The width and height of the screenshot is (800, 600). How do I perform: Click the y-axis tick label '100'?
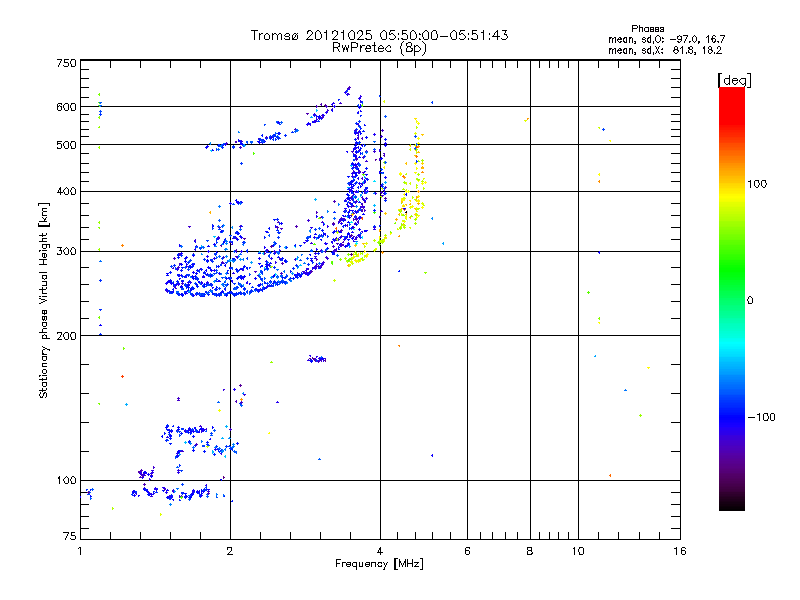tap(66, 481)
